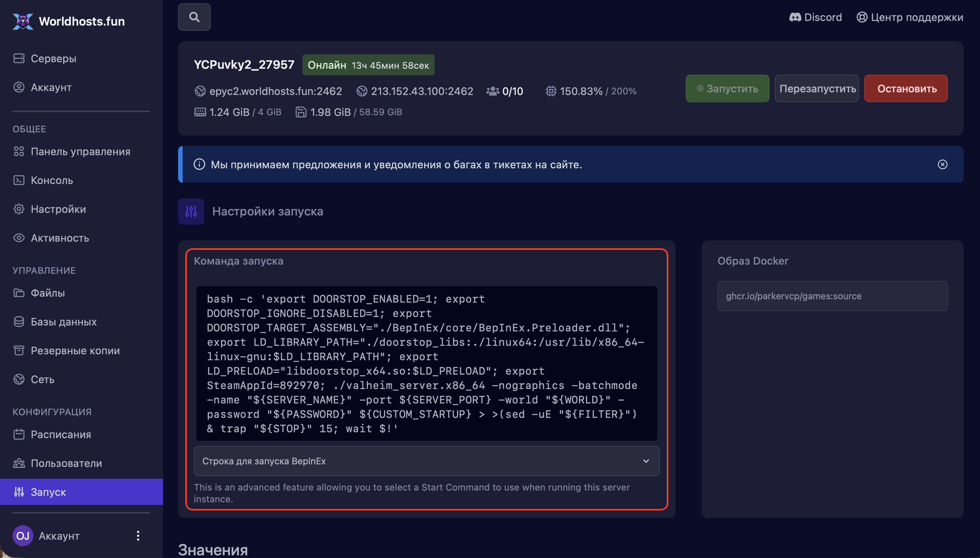Click the OJ account avatar
This screenshot has width=980, height=558.
[x=23, y=535]
